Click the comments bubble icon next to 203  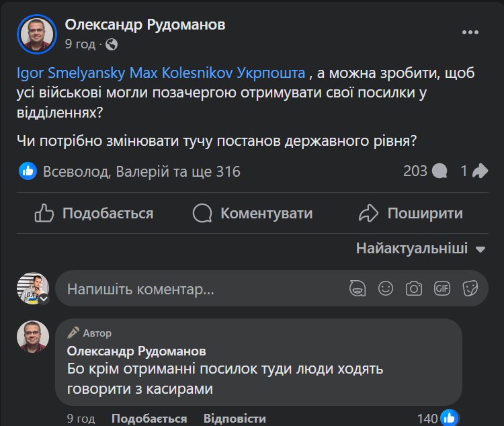click(440, 171)
